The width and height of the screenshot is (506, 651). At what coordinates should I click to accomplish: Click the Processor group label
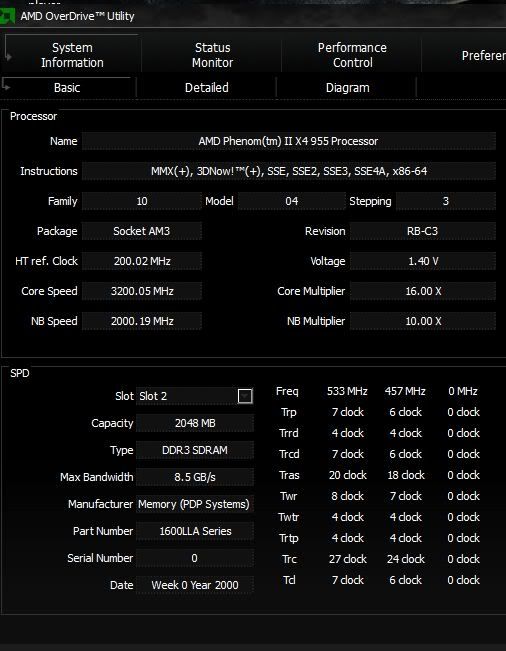pos(33,116)
